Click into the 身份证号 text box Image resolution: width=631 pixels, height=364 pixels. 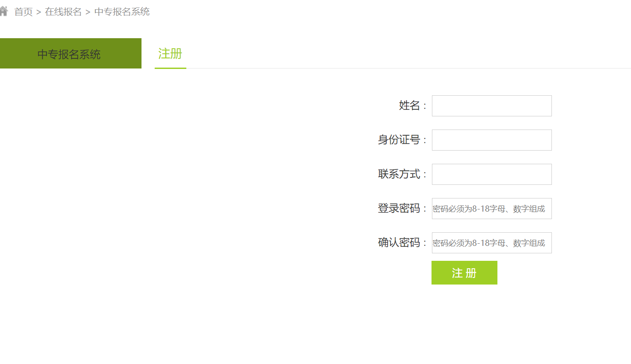[491, 140]
